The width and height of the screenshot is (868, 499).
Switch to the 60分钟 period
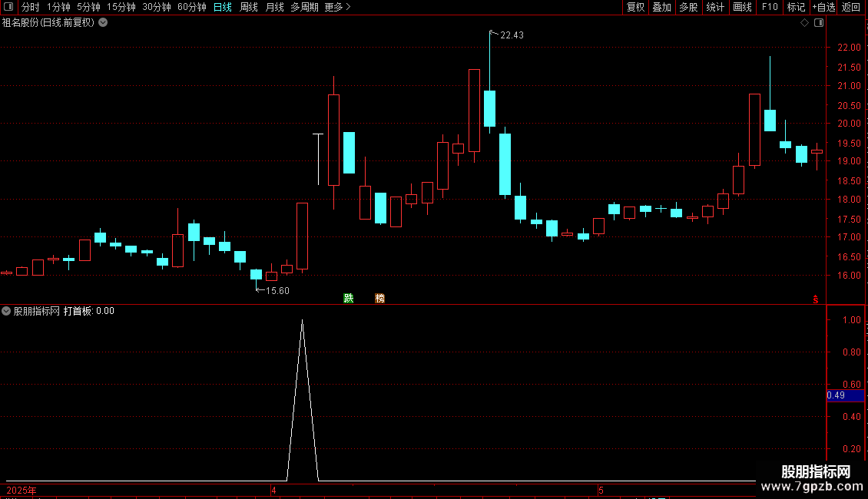click(192, 7)
